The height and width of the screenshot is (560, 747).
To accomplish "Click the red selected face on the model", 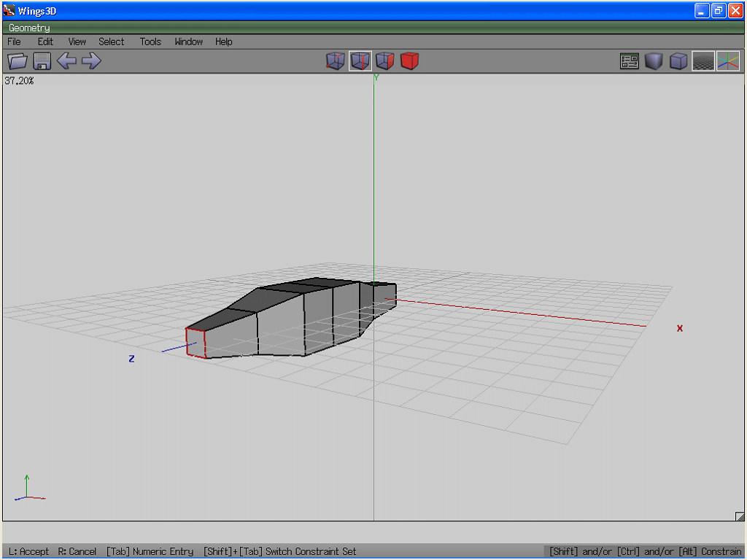I will 196,341.
